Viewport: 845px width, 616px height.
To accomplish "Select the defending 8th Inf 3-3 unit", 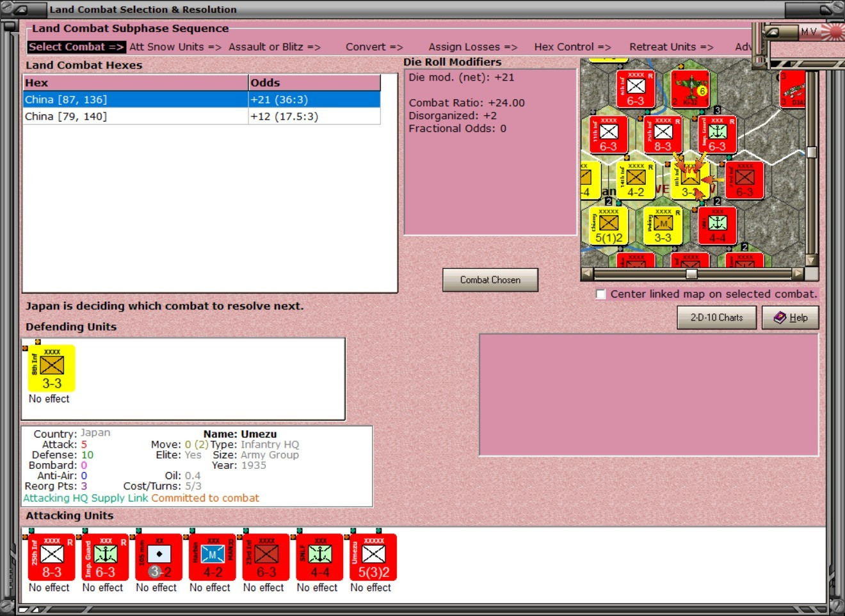I will click(x=52, y=368).
